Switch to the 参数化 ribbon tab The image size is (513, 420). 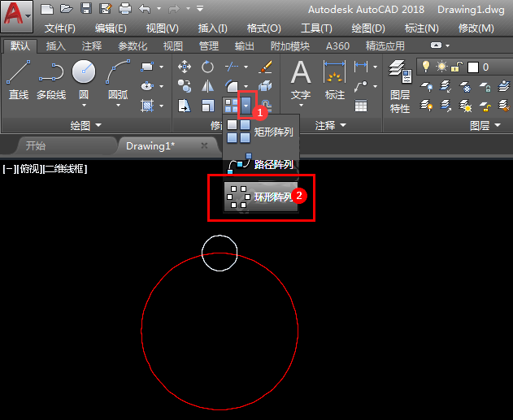pyautogui.click(x=133, y=46)
